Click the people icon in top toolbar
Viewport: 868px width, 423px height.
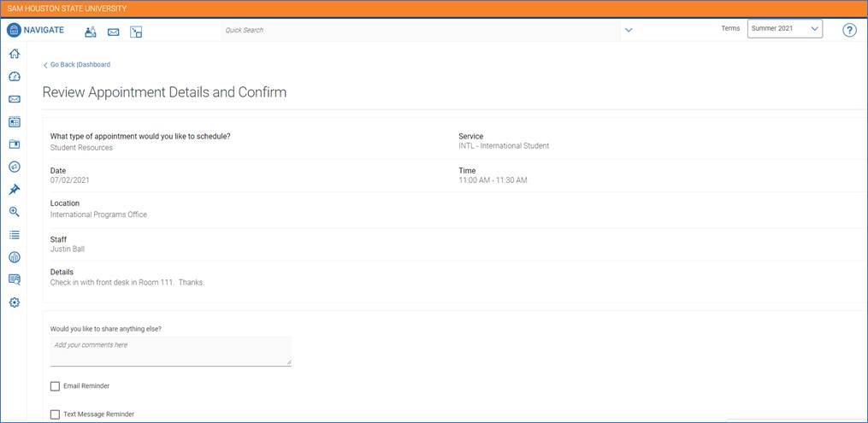[x=91, y=32]
